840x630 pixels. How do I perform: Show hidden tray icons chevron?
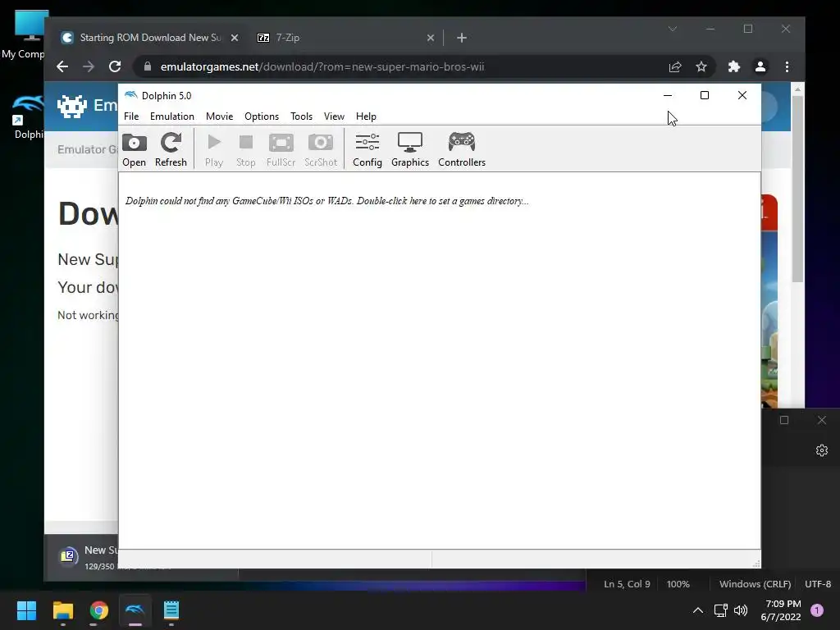pos(698,609)
